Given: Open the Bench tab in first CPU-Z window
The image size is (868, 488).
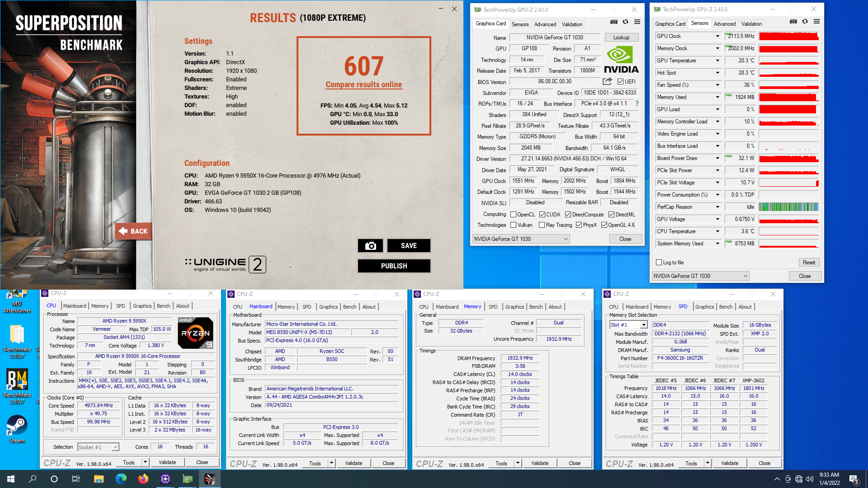Looking at the screenshot, I should pyautogui.click(x=163, y=306).
